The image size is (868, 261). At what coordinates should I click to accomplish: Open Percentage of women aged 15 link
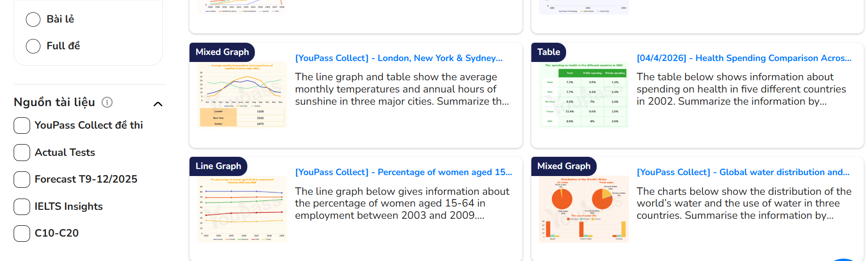tap(403, 172)
